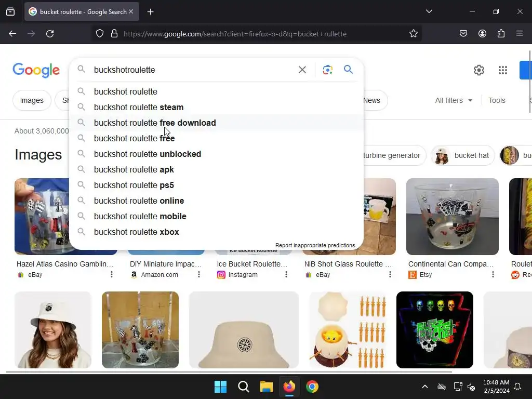Open tracking protection shield icon
The width and height of the screenshot is (532, 399).
point(99,34)
